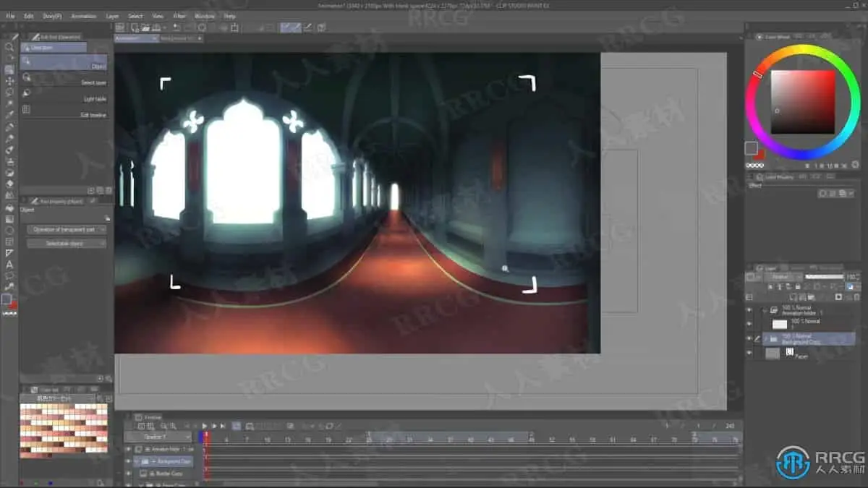Open Operation of transparent part dropdown
This screenshot has height=488, width=868.
[x=67, y=229]
